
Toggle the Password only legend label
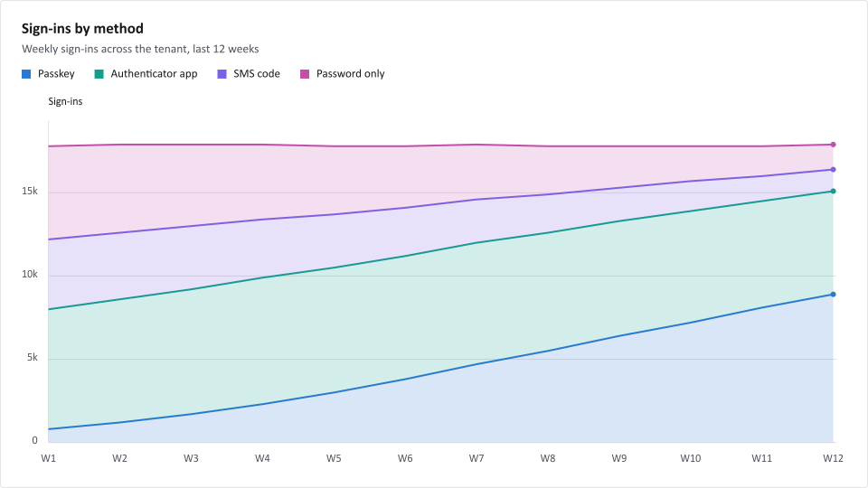[x=351, y=74]
